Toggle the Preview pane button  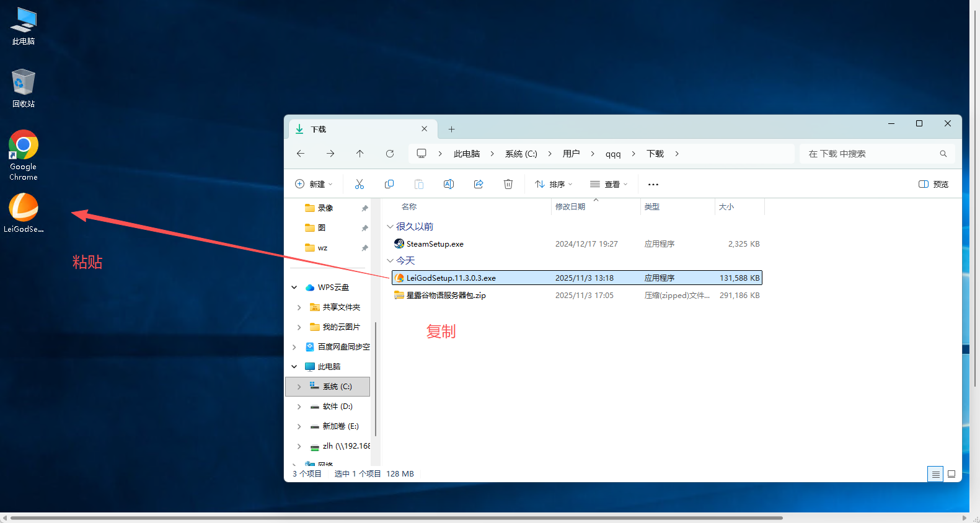(x=933, y=184)
